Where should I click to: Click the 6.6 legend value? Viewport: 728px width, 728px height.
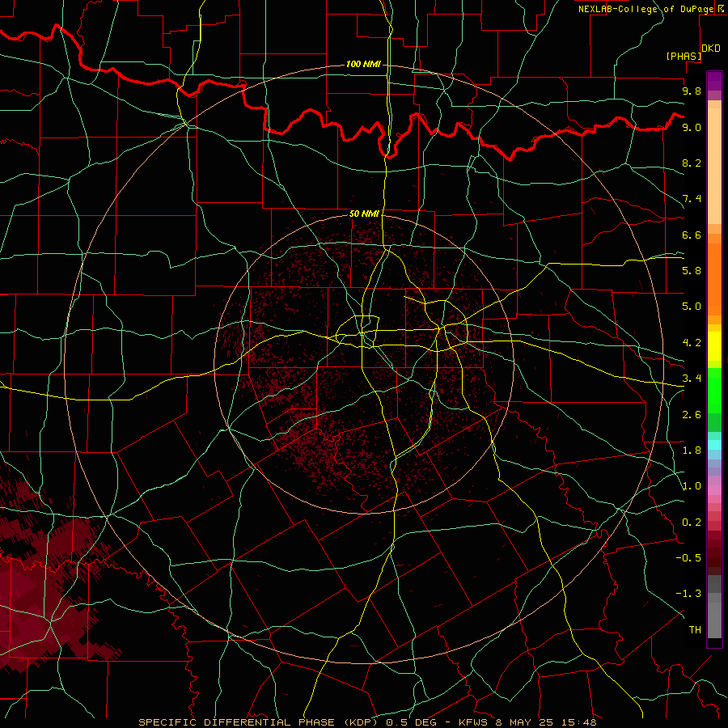pyautogui.click(x=692, y=235)
